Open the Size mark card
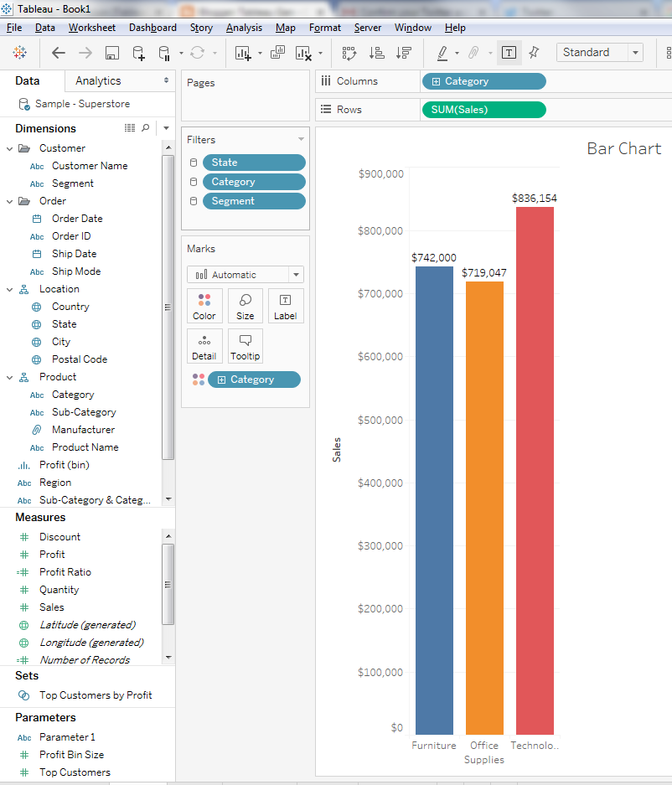672x785 pixels. click(245, 305)
